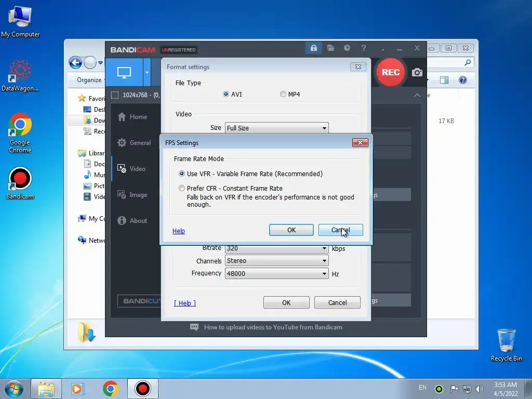Open the video Size dropdown
The height and width of the screenshot is (399, 532).
click(x=276, y=128)
